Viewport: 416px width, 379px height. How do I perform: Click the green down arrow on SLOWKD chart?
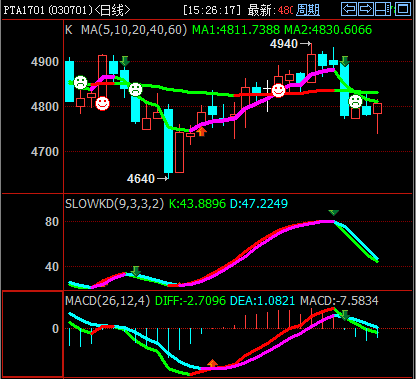pos(135,271)
